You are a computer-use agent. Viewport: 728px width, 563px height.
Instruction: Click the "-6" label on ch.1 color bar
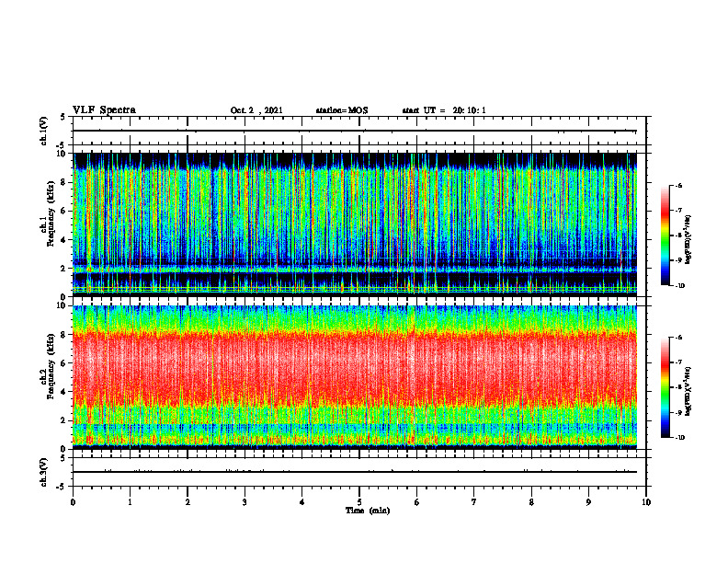coord(678,185)
